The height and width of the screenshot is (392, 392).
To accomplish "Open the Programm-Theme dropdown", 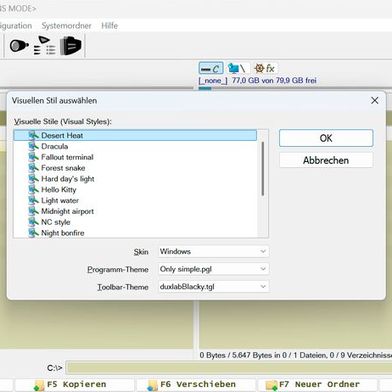I will 213,269.
